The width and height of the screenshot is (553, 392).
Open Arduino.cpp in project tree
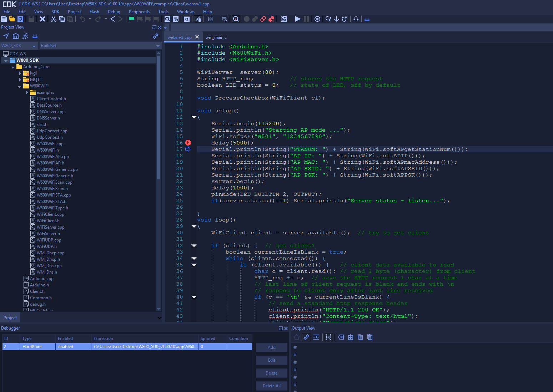(x=42, y=279)
